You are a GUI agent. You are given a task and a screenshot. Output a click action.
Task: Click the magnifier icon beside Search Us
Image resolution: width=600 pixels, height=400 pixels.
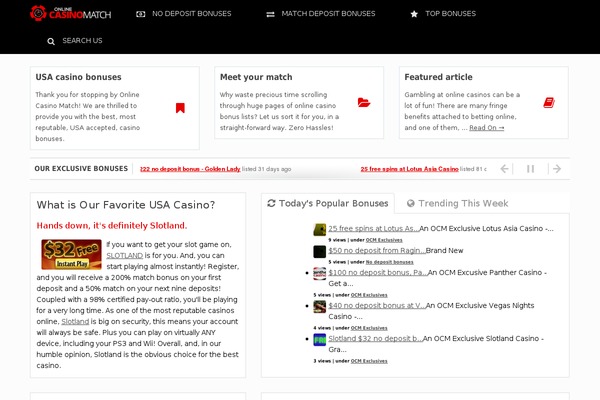pos(51,41)
